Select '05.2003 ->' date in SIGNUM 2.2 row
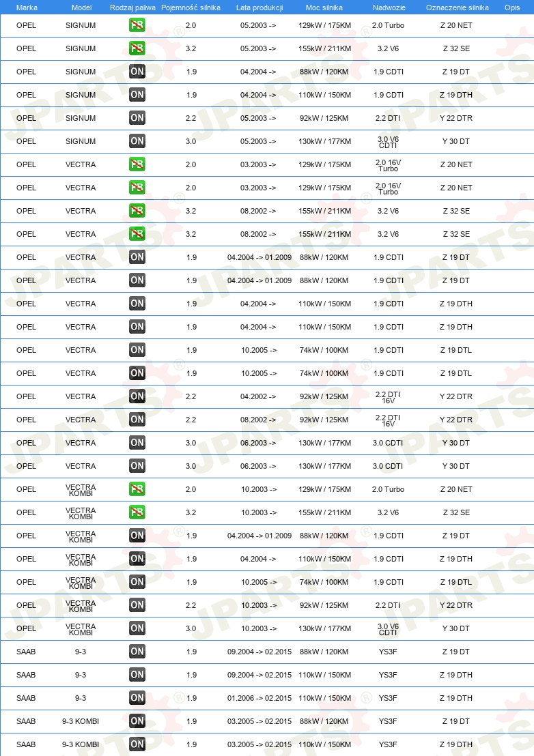 [x=258, y=117]
